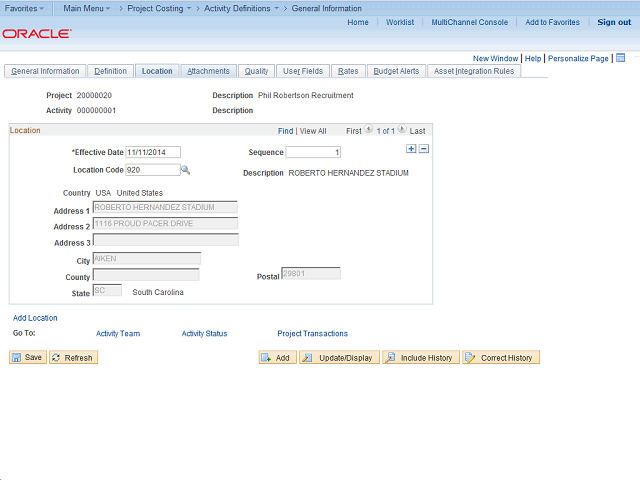
Task: Click the Location Code field with 920
Action: pyautogui.click(x=153, y=170)
